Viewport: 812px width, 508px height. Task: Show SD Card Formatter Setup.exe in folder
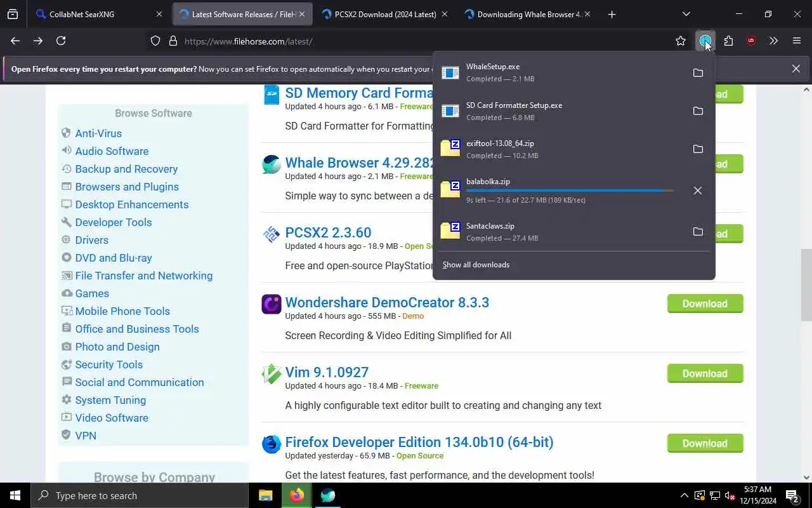tap(698, 111)
